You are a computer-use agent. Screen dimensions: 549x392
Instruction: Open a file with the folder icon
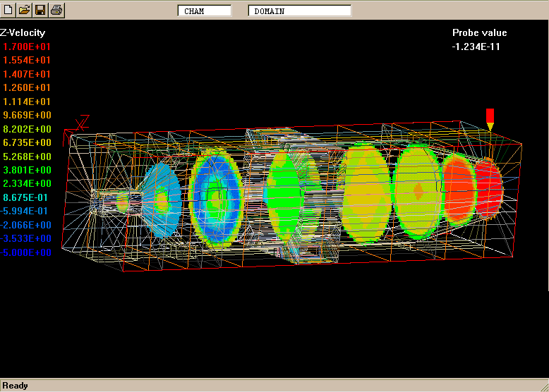coord(24,10)
